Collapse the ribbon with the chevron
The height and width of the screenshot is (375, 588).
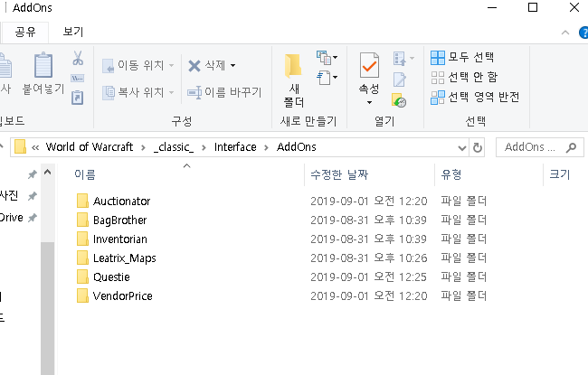[x=565, y=33]
